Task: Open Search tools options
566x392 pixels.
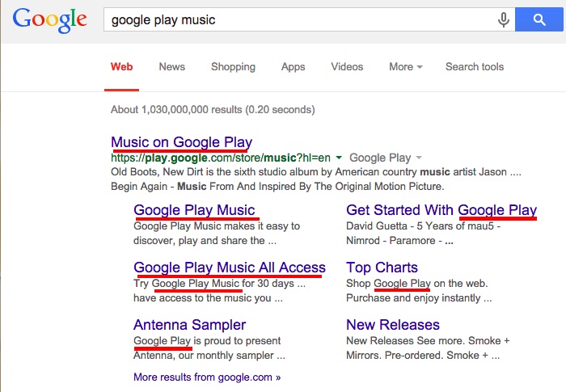Action: coord(475,67)
